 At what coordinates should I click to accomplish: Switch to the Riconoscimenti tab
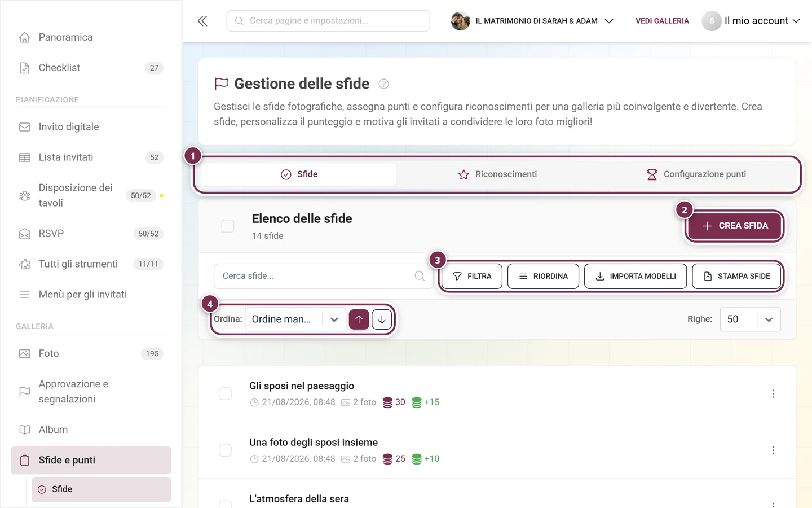pyautogui.click(x=498, y=174)
